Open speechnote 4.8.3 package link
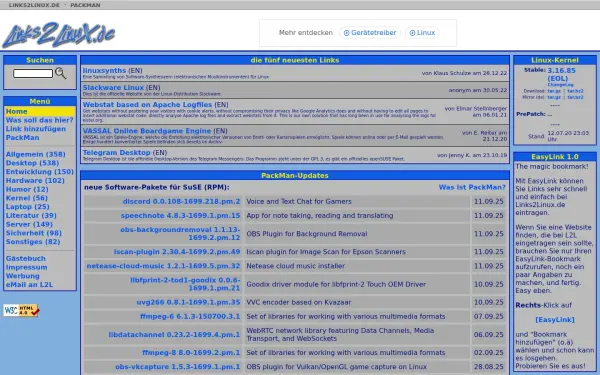 181,215
